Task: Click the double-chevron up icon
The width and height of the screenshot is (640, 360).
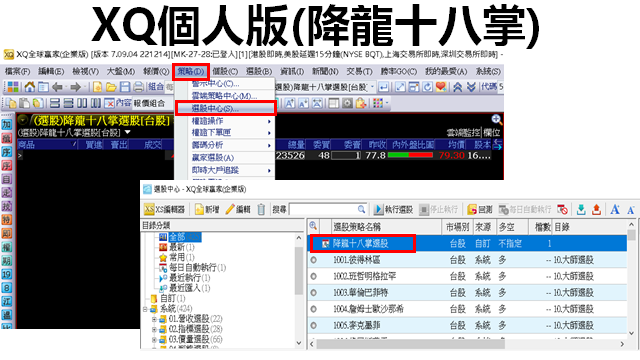Action: [458, 87]
